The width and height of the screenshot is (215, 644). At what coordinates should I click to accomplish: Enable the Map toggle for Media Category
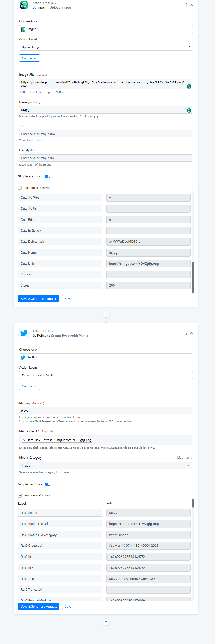tap(189, 458)
